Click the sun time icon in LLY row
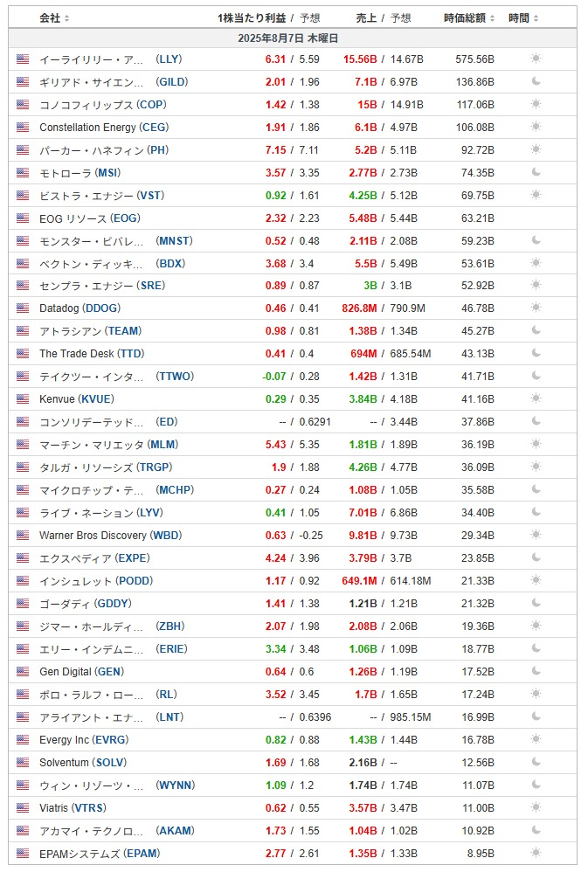The image size is (588, 879). pyautogui.click(x=536, y=59)
